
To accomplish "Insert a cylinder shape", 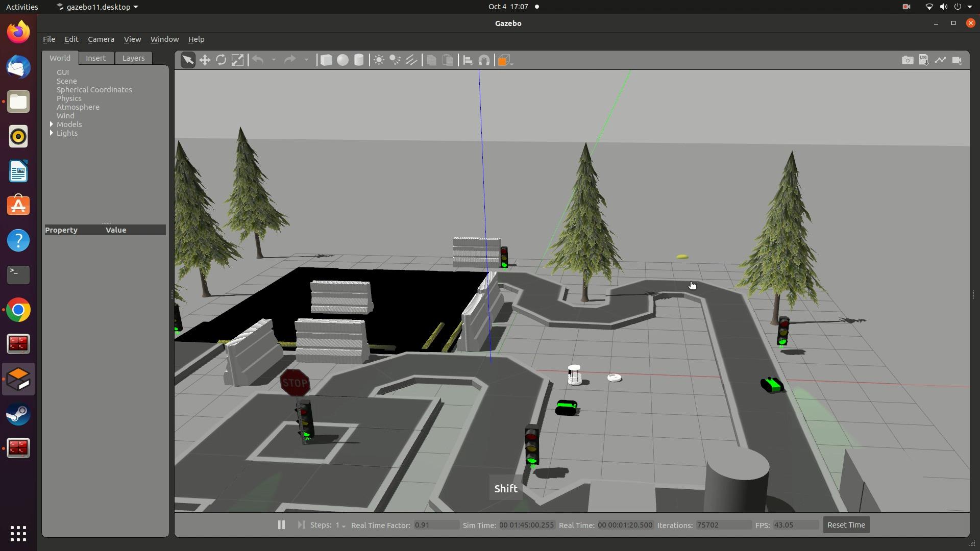I will click(x=359, y=60).
